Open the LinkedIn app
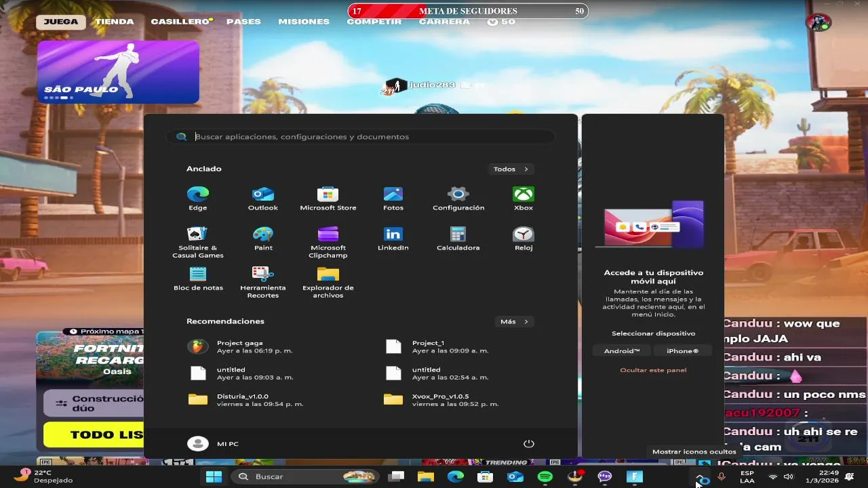This screenshot has width=868, height=488. point(393,239)
